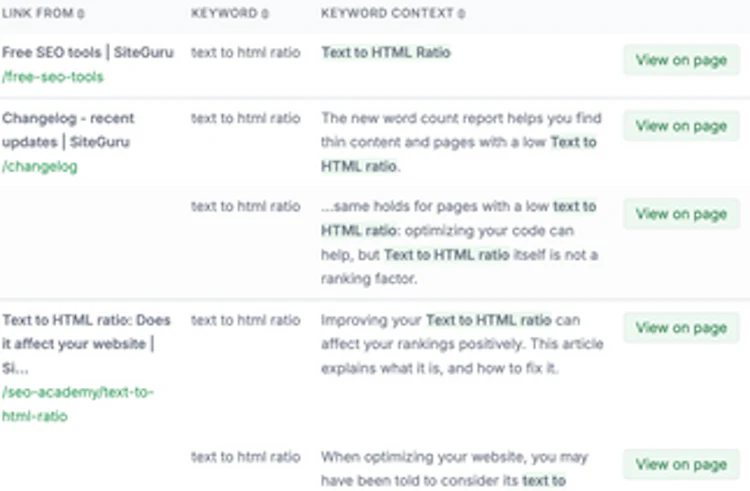Image resolution: width=750 pixels, height=491 pixels.
Task: Select the Free SEO tools | SiteGuru title
Action: tap(88, 52)
